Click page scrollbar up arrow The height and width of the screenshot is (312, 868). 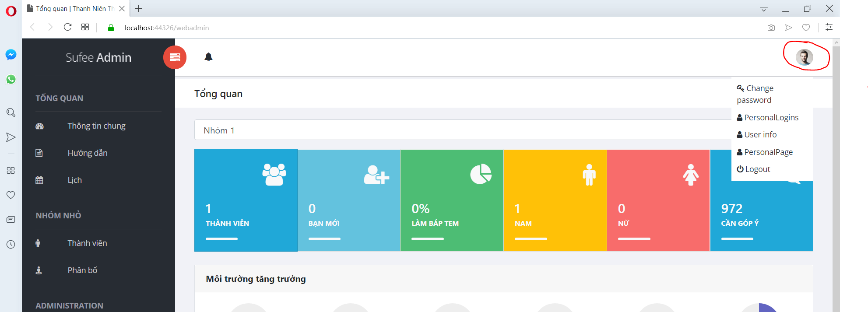[836, 42]
